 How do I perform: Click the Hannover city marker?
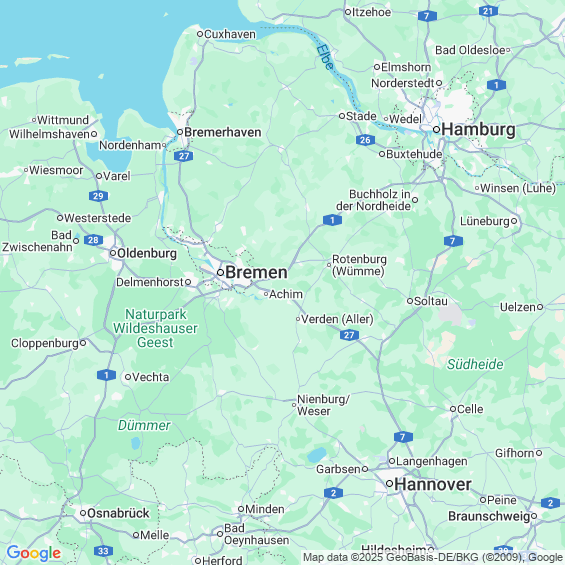point(390,483)
